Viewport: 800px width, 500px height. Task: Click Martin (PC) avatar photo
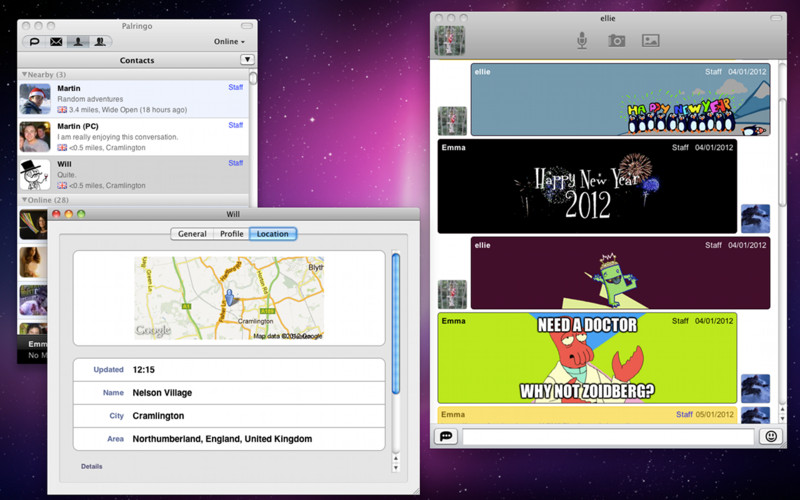[x=35, y=137]
